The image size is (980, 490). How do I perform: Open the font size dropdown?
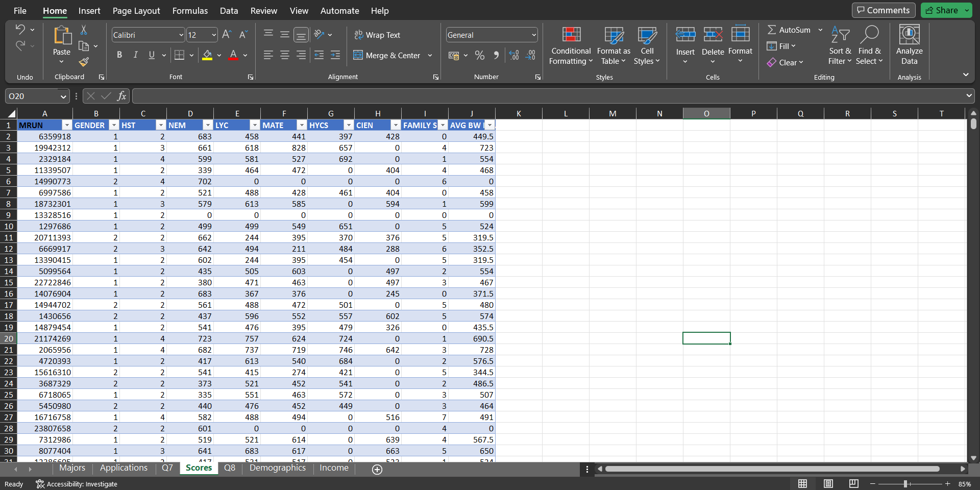214,35
